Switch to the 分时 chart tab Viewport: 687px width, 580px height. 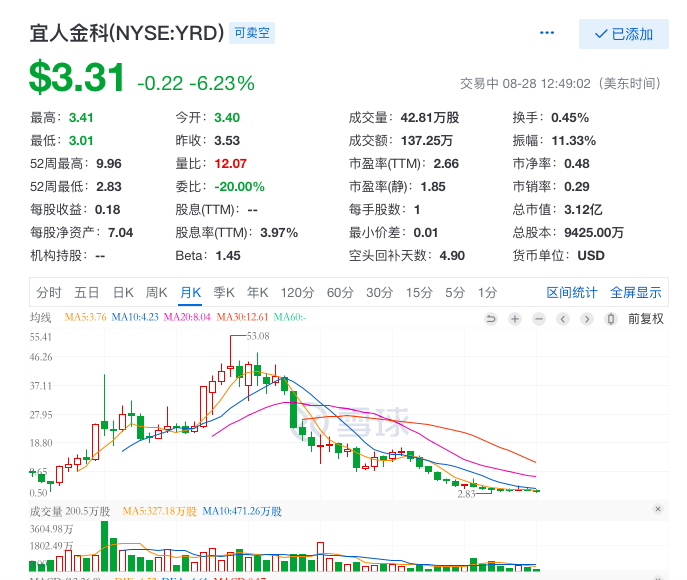point(49,293)
